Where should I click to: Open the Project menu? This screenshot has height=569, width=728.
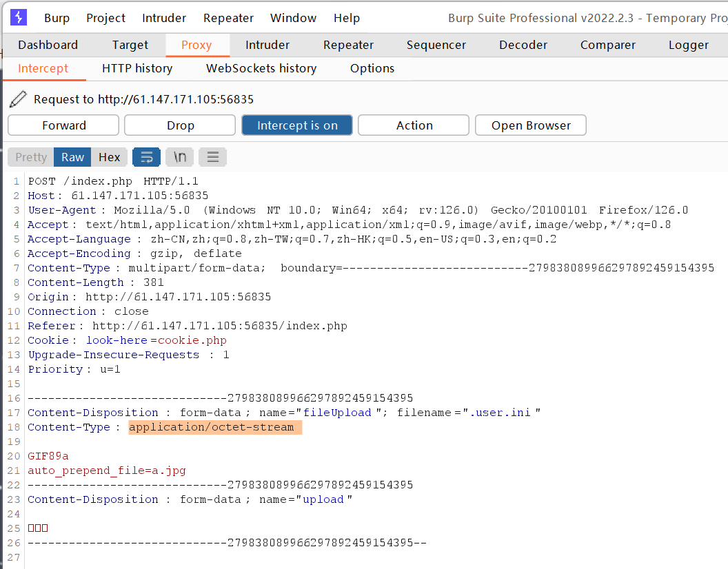106,18
